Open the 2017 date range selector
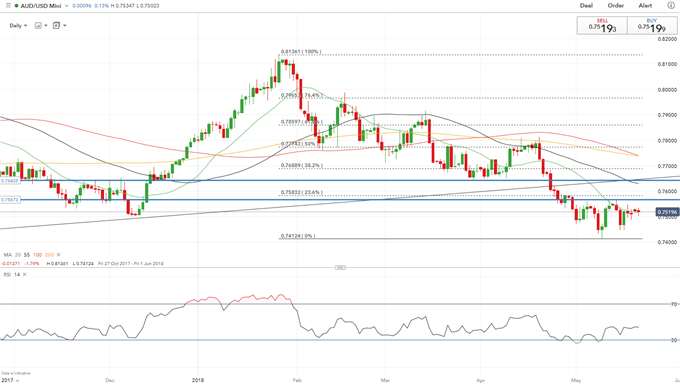 pos(10,380)
